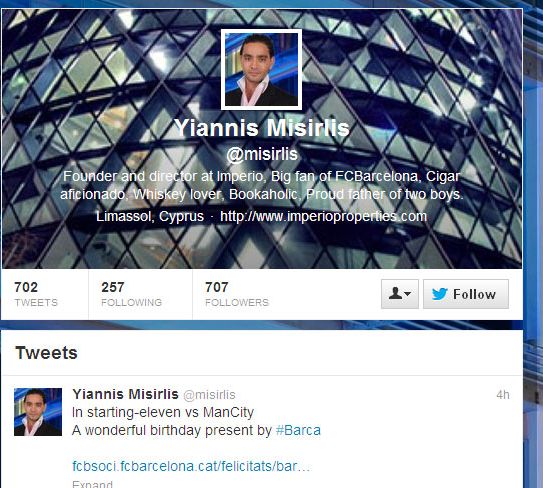View the 702 Tweets count

coord(36,294)
